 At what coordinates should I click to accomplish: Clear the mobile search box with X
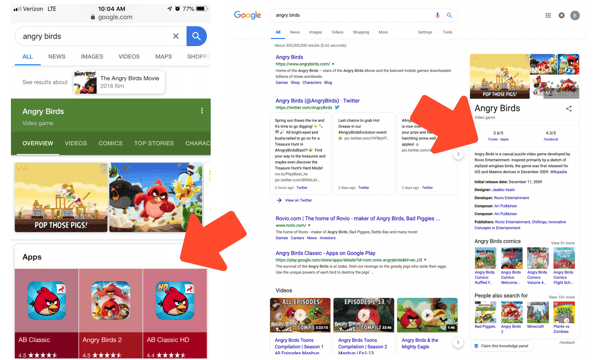click(176, 36)
